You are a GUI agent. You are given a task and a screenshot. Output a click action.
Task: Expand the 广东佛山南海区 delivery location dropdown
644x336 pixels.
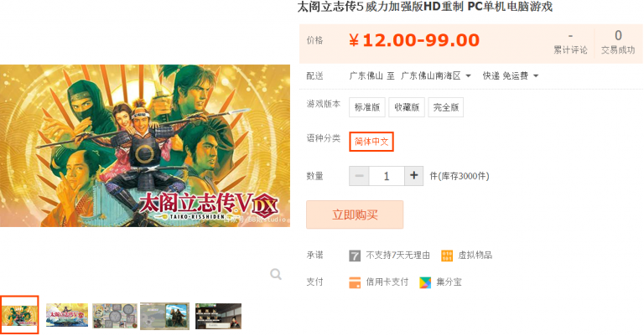[x=436, y=76]
